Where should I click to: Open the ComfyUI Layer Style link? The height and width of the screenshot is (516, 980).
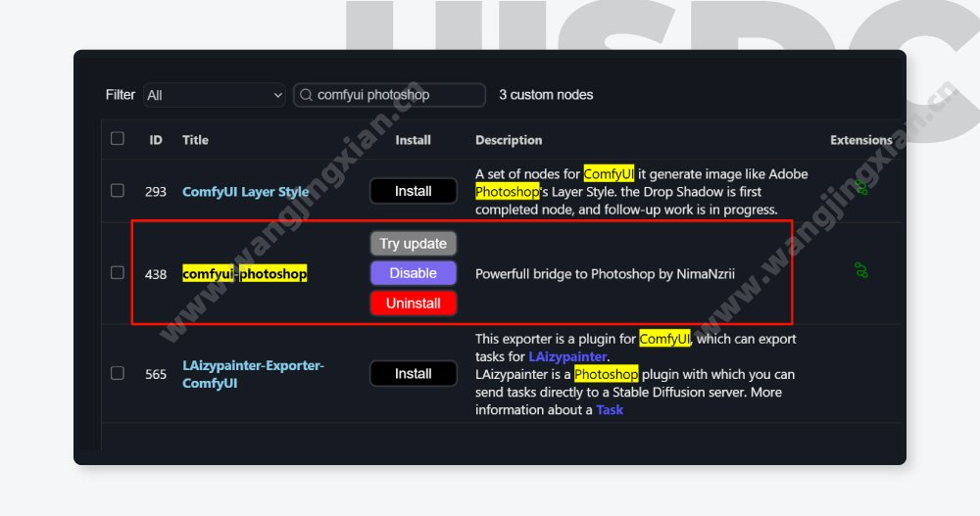246,192
